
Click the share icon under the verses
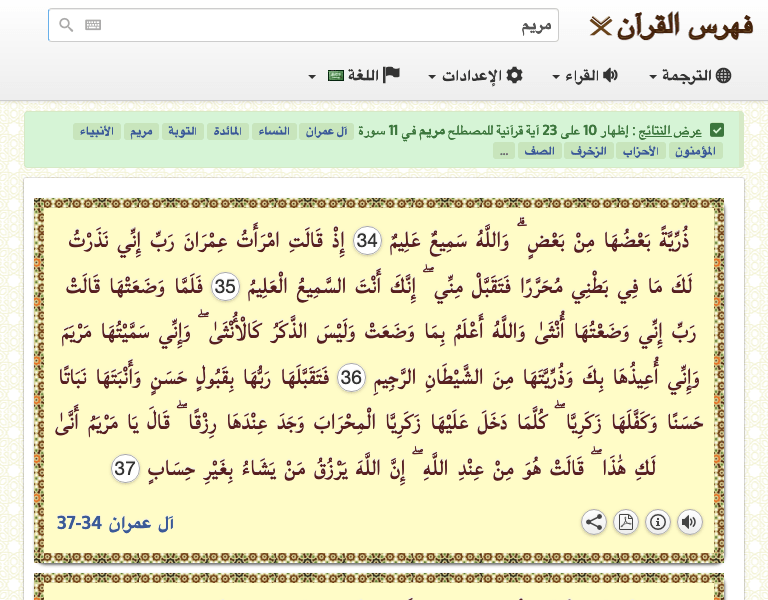click(x=594, y=522)
